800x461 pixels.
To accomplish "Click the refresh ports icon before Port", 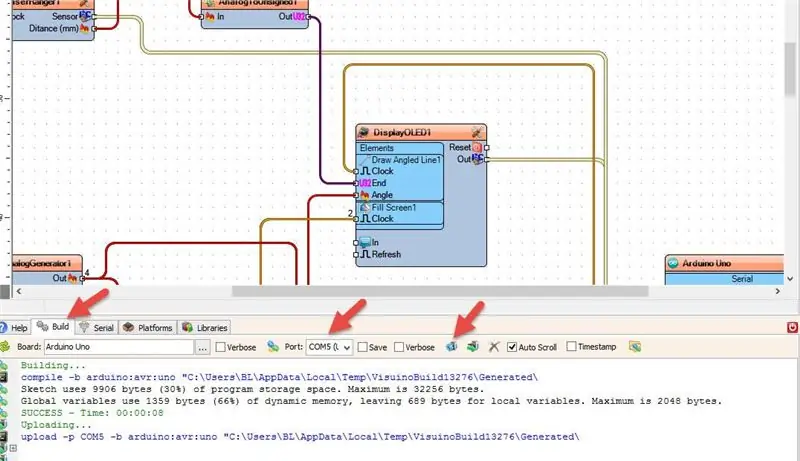I will tap(273, 347).
